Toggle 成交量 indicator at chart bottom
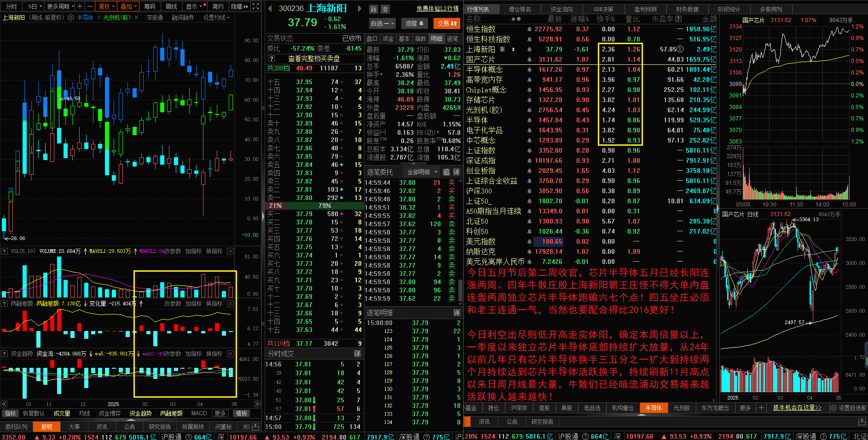The height and width of the screenshot is (440, 868). [x=62, y=413]
